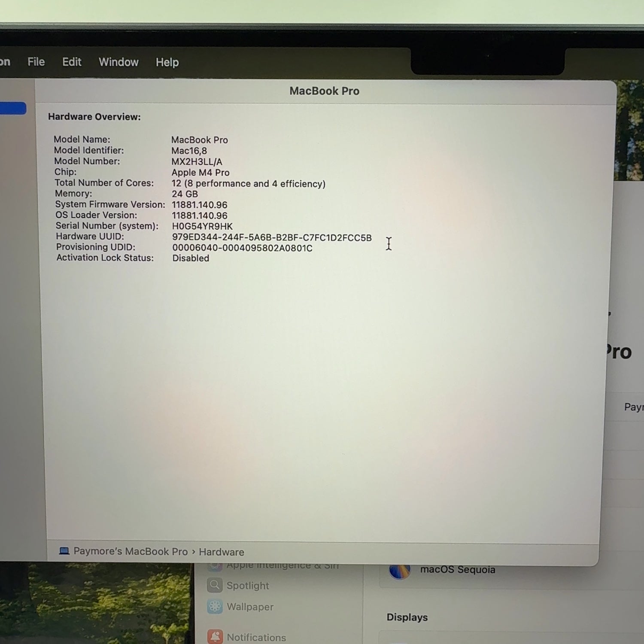Select Hardware in the path bar
The image size is (644, 644).
222,552
